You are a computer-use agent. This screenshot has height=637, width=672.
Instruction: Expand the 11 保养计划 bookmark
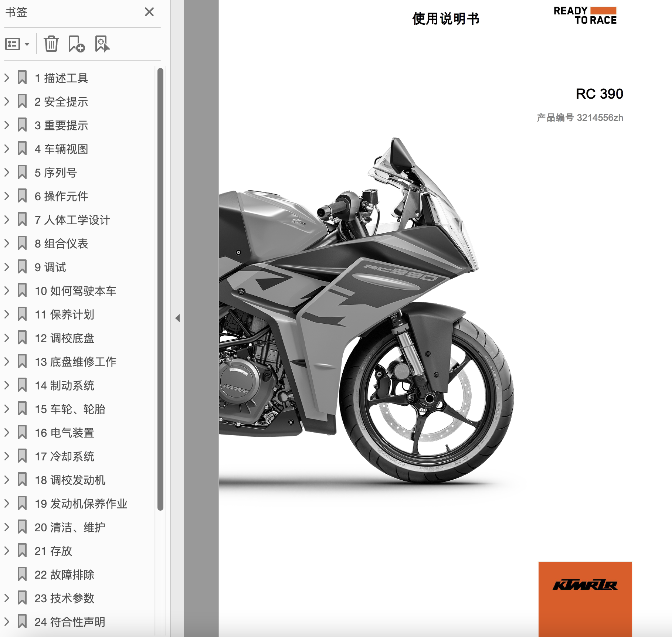[7, 314]
